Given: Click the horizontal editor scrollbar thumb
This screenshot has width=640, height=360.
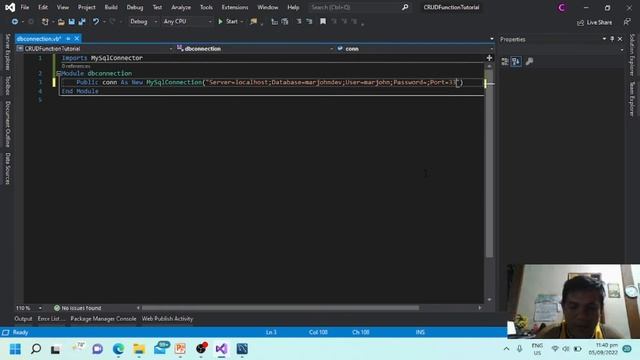Looking at the screenshot, I should point(280,308).
